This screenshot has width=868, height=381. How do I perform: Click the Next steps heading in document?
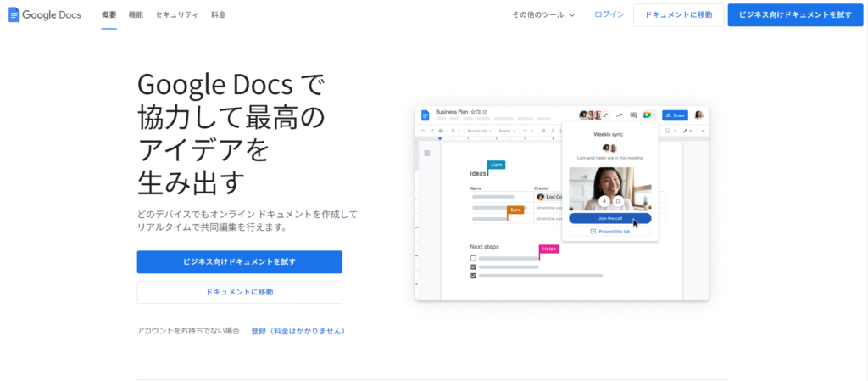(484, 246)
